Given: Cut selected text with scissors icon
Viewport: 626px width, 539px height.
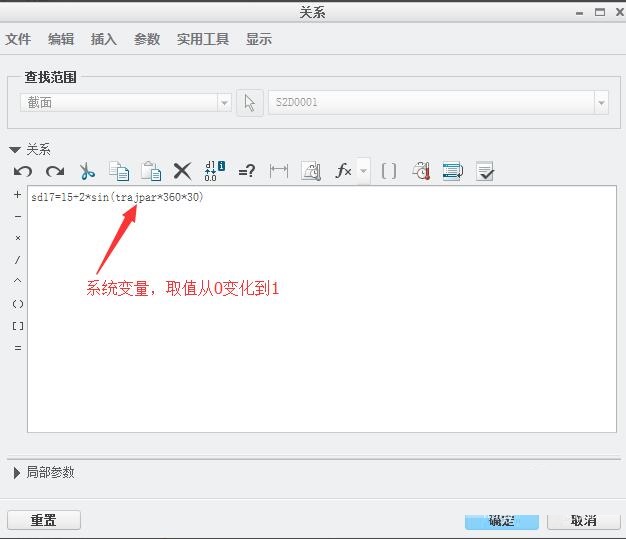Looking at the screenshot, I should click(87, 172).
